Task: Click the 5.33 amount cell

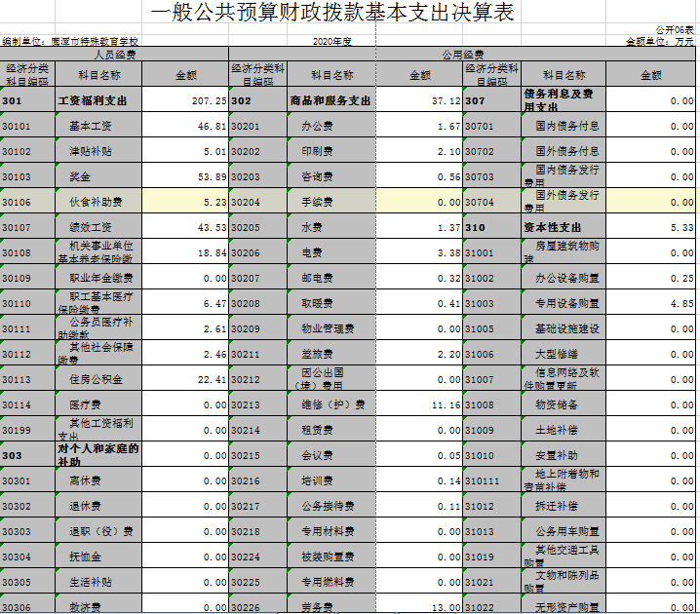Action: [x=650, y=226]
